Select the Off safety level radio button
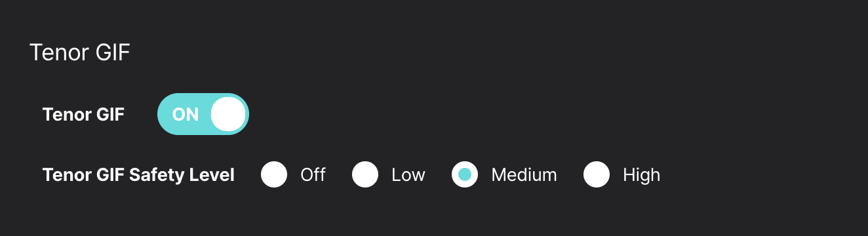The width and height of the screenshot is (868, 236). 274,174
